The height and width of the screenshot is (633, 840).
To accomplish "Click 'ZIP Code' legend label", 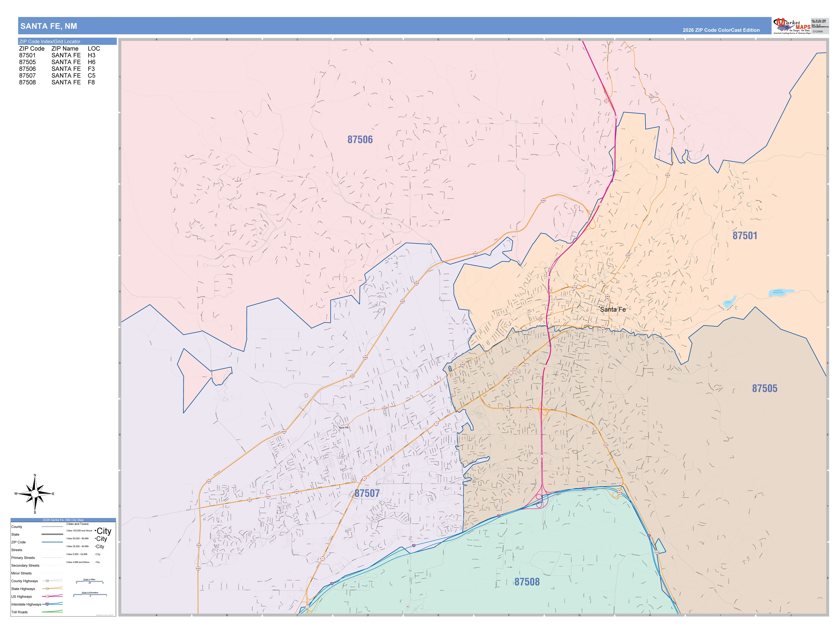I will (19, 542).
